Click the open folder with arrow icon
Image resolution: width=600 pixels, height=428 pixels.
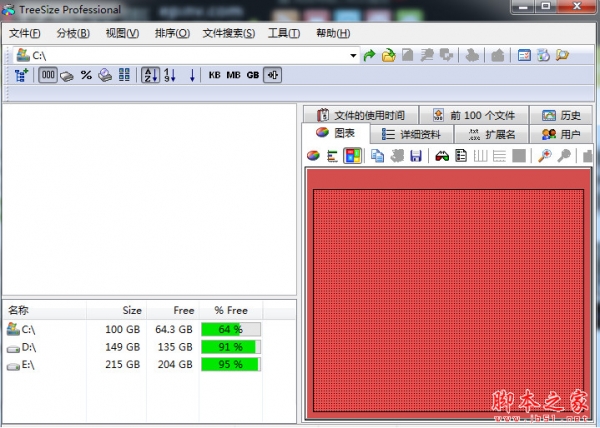tap(388, 55)
